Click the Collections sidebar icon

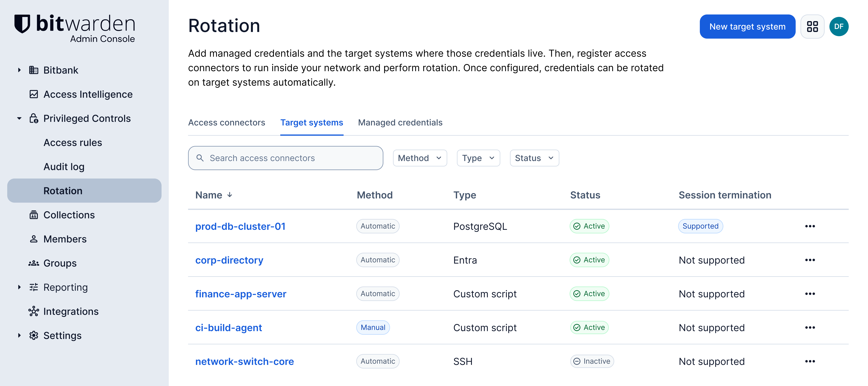coord(34,215)
